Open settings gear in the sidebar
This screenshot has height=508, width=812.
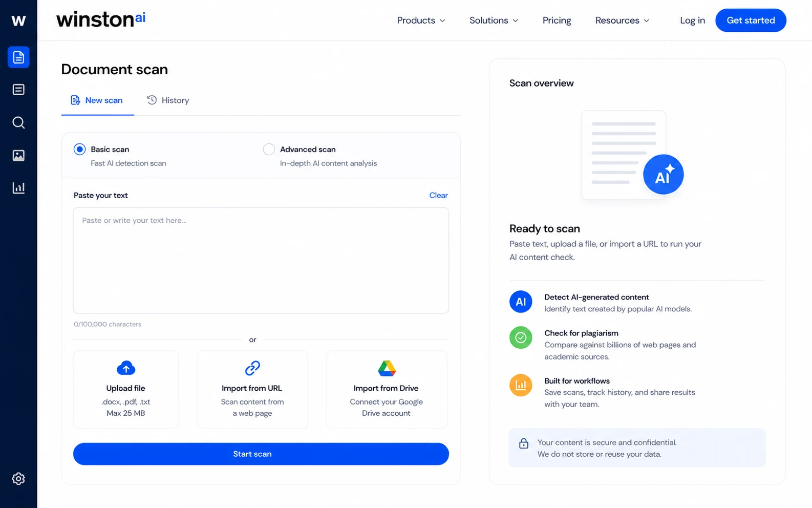(x=18, y=479)
